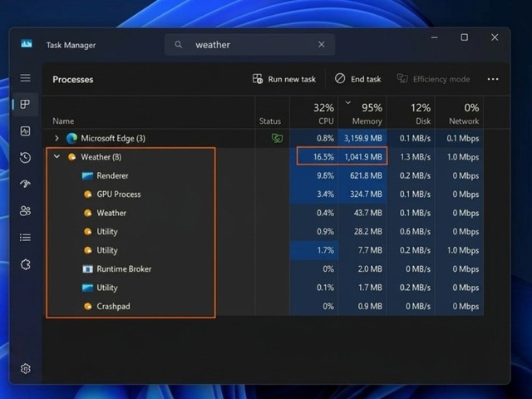The height and width of the screenshot is (399, 532).
Task: Clear the weather search text
Action: coord(322,44)
